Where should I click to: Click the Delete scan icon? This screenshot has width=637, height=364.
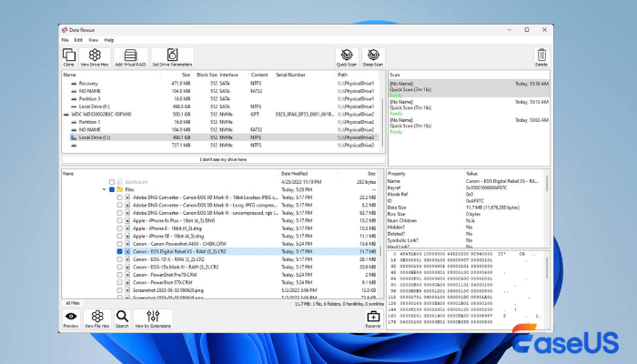coord(541,56)
